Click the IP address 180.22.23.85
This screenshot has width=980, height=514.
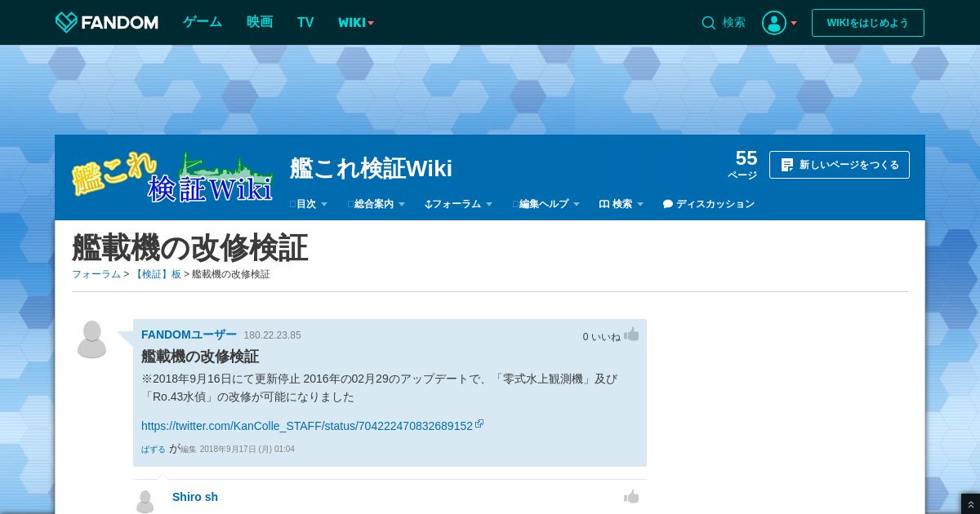coord(272,335)
